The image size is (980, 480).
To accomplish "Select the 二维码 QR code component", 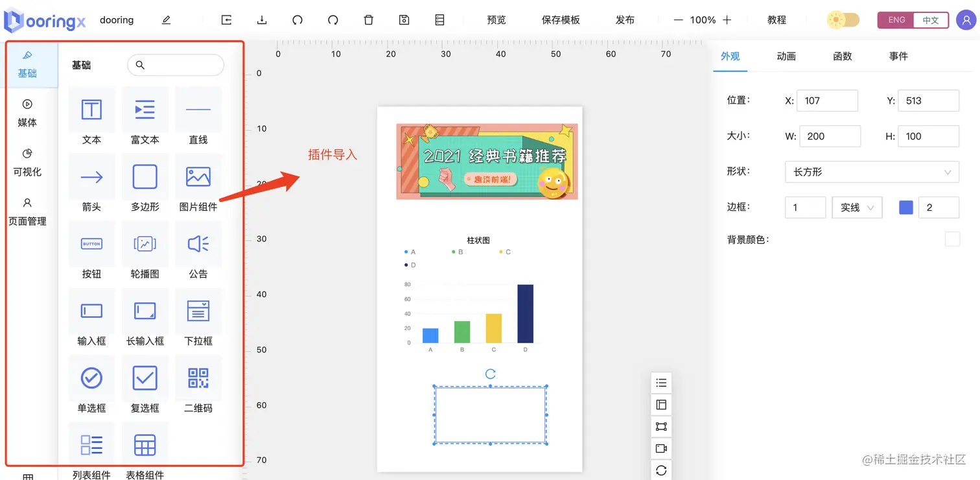I will point(198,385).
